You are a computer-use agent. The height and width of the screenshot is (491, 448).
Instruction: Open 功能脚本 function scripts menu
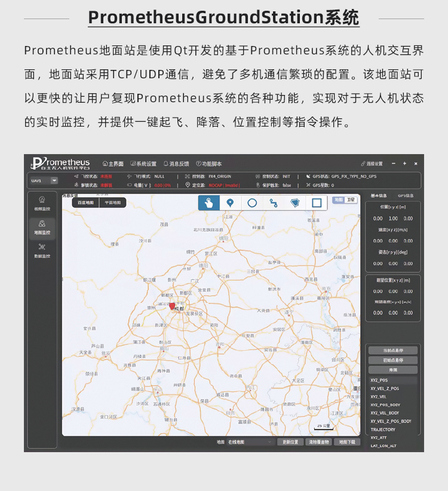coord(209,164)
